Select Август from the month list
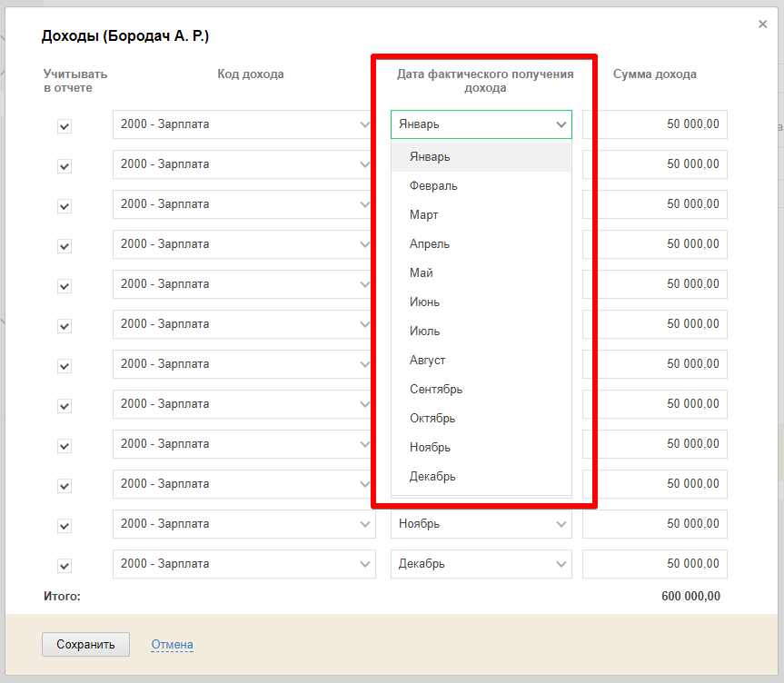Viewport: 784px width, 683px height. click(481, 360)
